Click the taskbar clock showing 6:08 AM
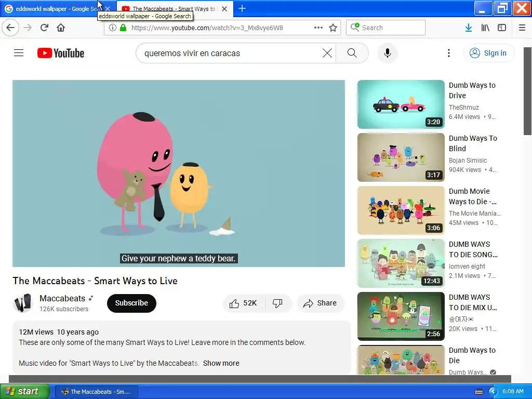 [x=513, y=391]
